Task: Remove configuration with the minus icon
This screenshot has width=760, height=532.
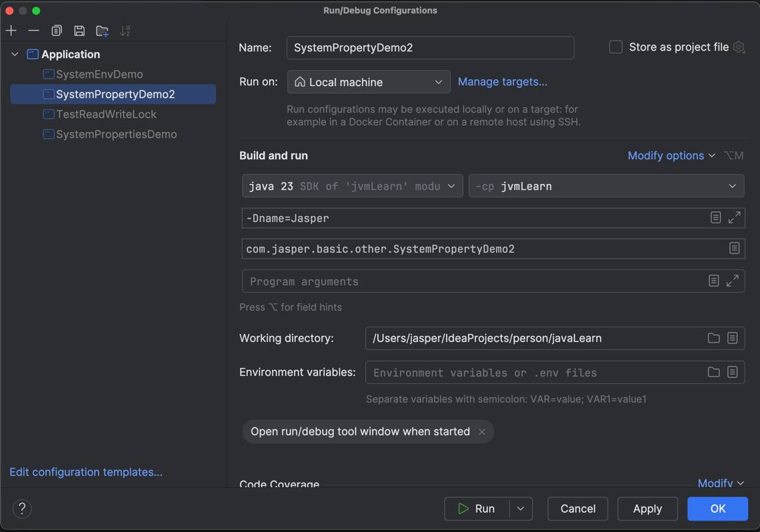Action: click(33, 31)
